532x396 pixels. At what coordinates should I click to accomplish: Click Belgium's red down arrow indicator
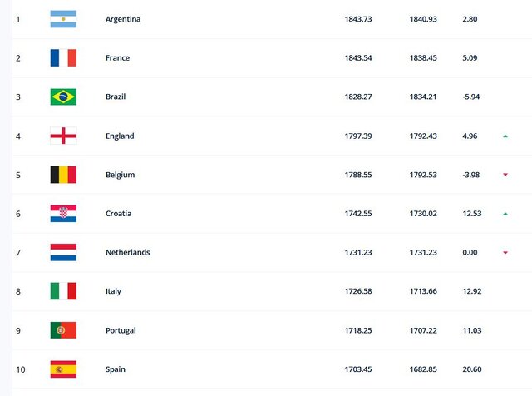(x=505, y=175)
